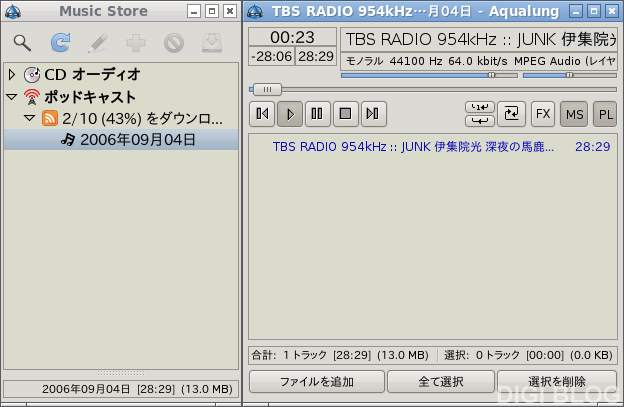Close the Aqualung window
Viewport: 624px width, 407px height.
coord(612,11)
